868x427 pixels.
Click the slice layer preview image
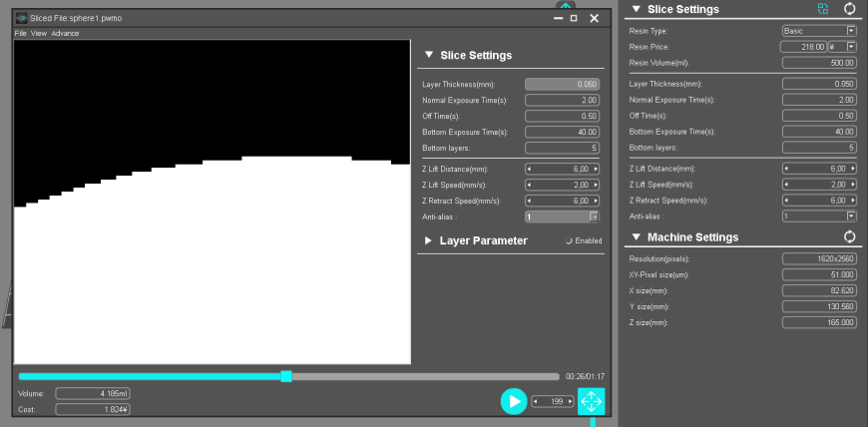(x=213, y=203)
